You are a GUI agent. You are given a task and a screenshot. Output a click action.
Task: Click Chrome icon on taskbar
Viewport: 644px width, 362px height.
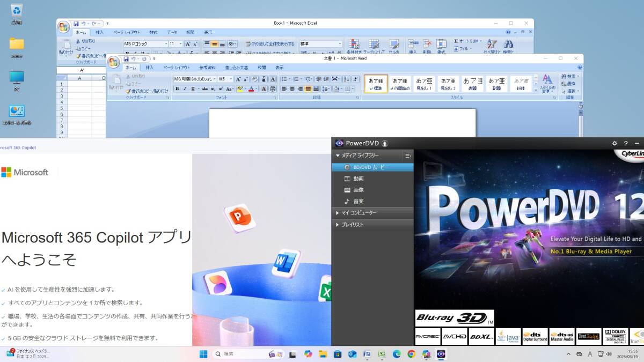pos(411,354)
